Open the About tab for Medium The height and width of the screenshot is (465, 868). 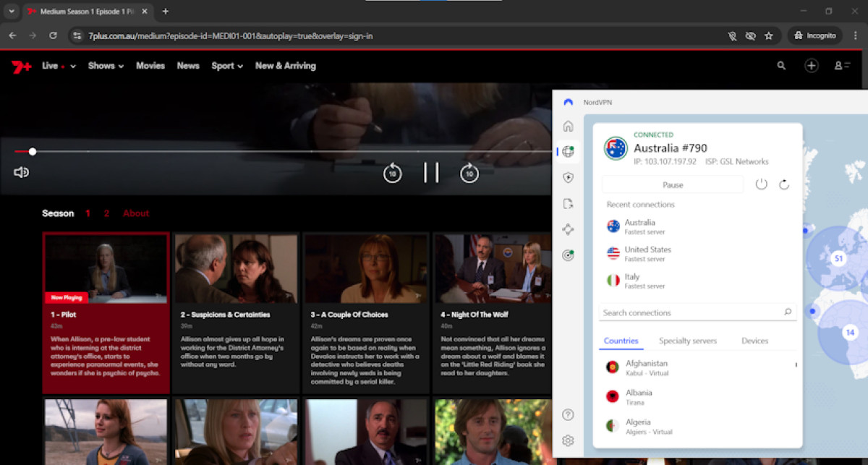pyautogui.click(x=136, y=213)
